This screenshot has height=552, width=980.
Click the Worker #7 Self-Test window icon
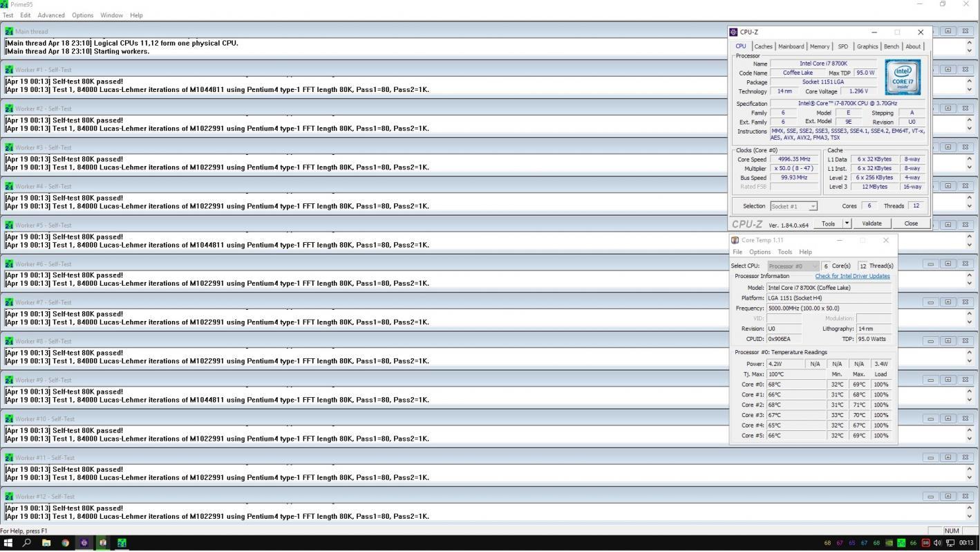[9, 302]
